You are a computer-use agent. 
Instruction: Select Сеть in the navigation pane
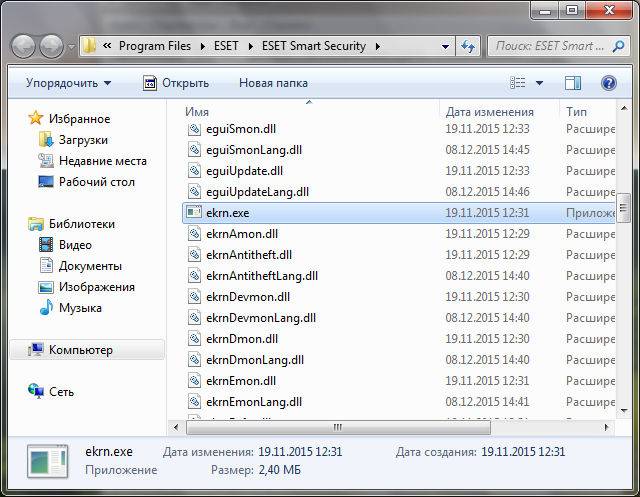[51, 391]
